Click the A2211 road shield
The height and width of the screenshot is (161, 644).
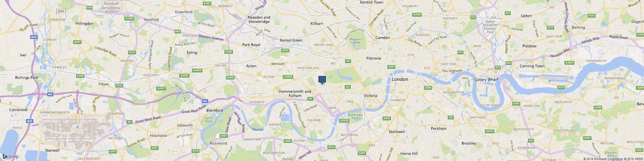(x=489, y=131)
